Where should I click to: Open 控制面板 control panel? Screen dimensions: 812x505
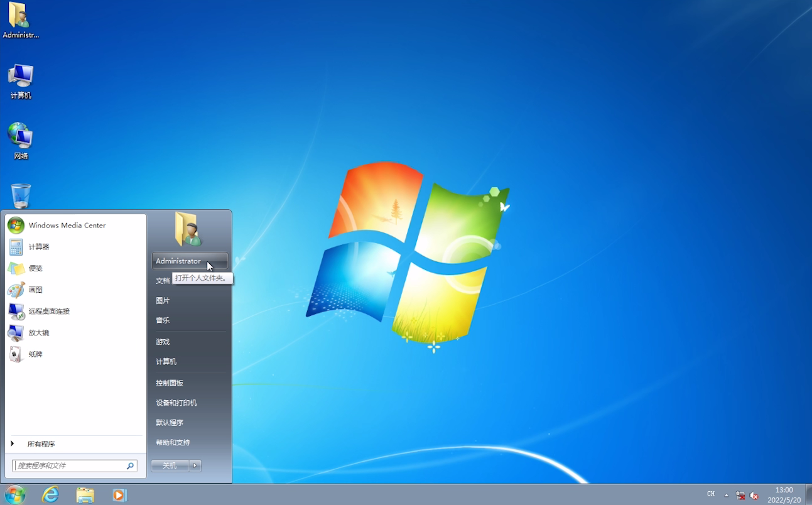point(190,383)
